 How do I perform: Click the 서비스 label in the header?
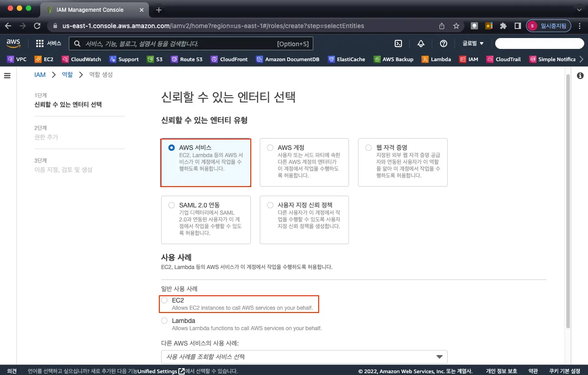click(x=54, y=43)
